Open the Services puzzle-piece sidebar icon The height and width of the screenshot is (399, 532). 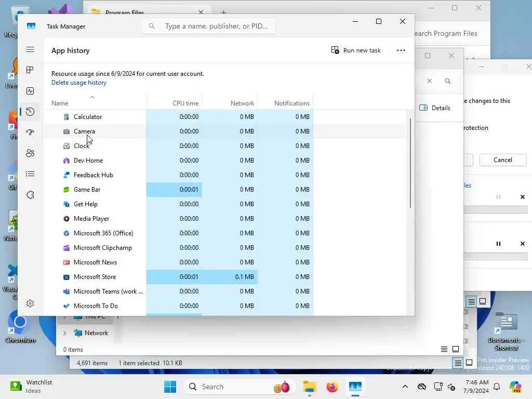tap(30, 195)
